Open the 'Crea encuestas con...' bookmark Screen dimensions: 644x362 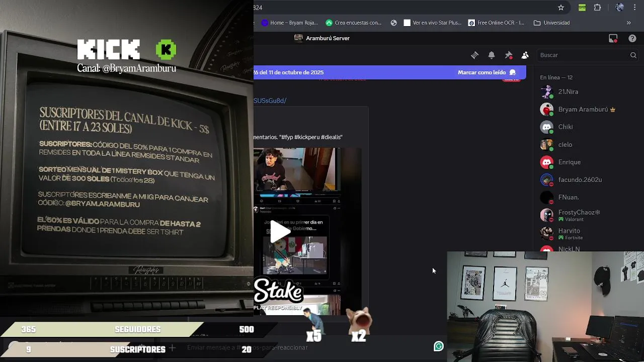click(354, 23)
